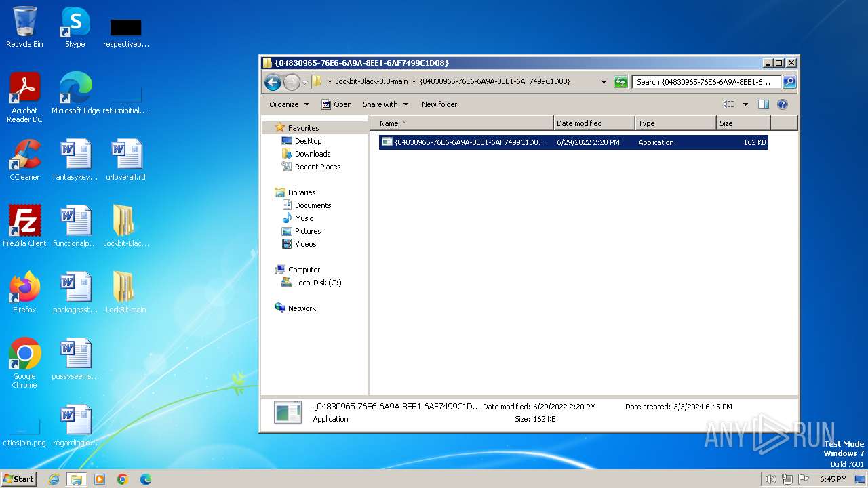Select the 162 KB application file row

click(573, 142)
